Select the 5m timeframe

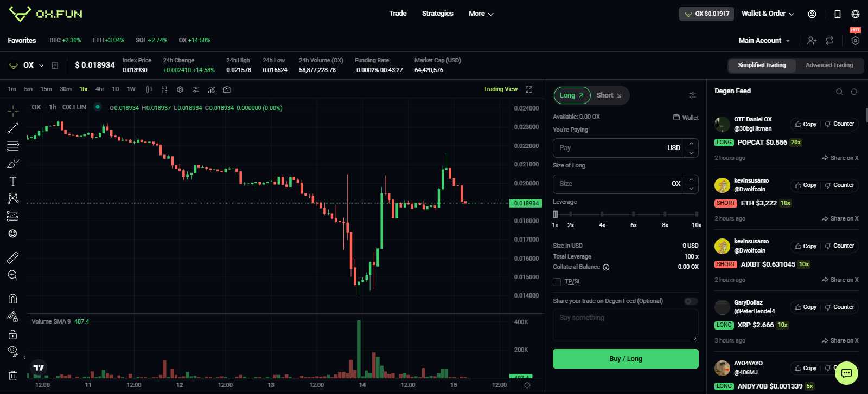(x=28, y=89)
